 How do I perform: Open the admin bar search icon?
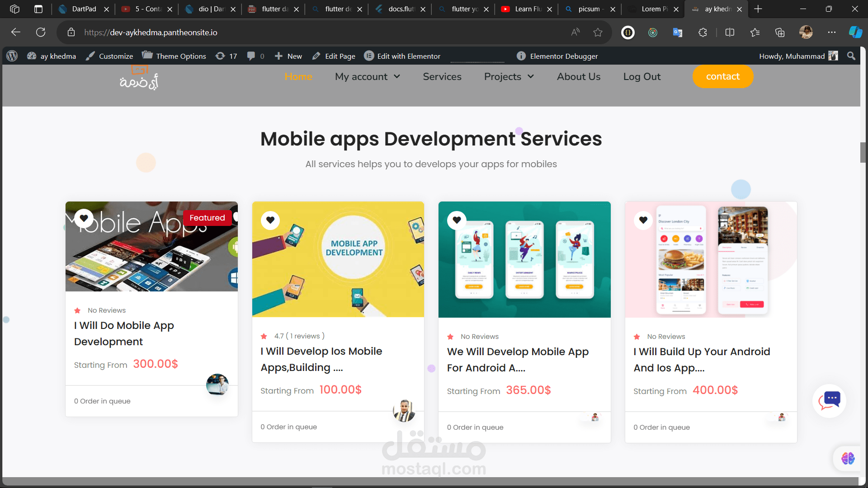click(851, 56)
